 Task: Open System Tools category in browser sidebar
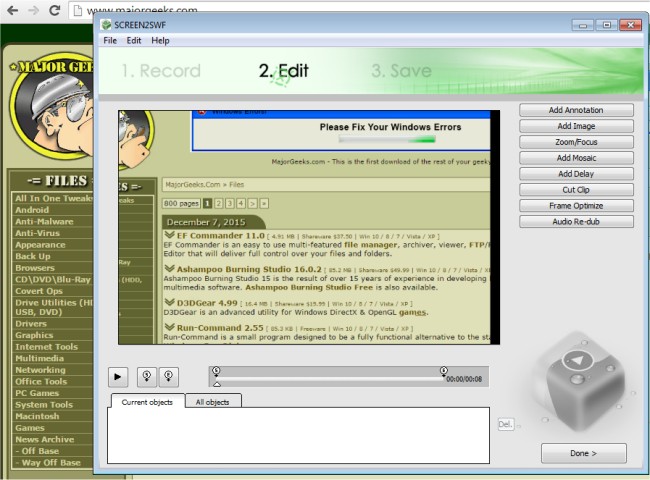click(44, 405)
